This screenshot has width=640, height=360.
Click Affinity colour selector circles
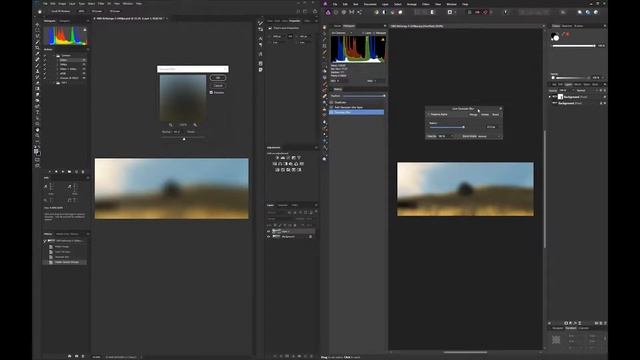[555, 37]
